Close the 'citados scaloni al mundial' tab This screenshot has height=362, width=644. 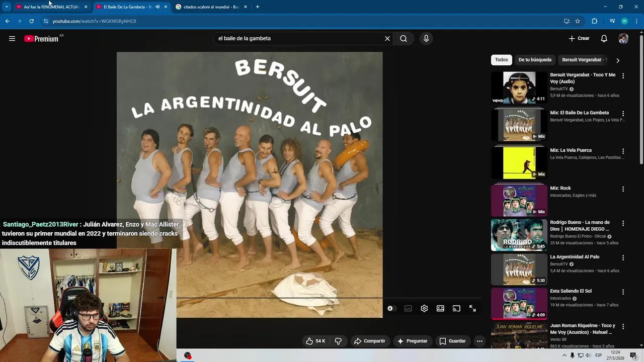tap(246, 7)
